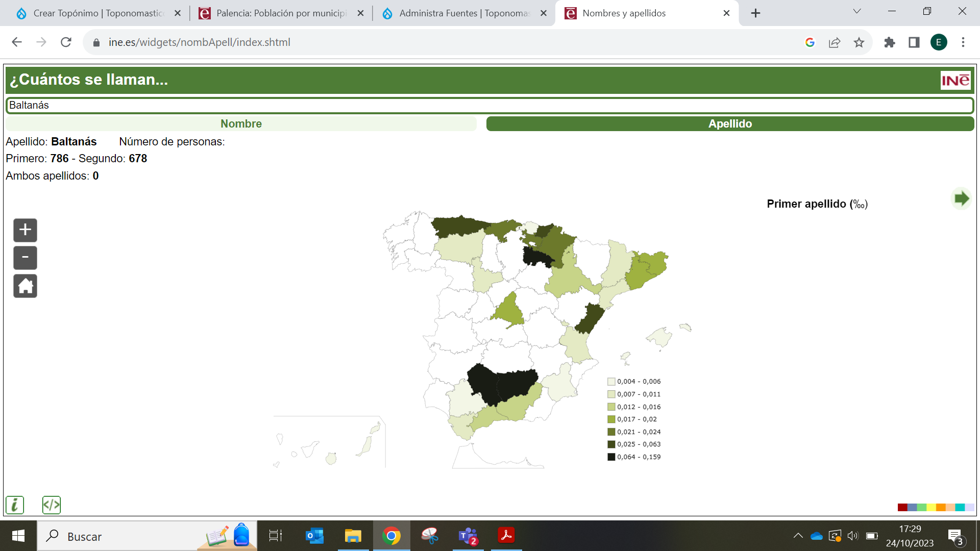This screenshot has width=980, height=551.
Task: Bookmark this page with star icon
Action: [x=859, y=42]
